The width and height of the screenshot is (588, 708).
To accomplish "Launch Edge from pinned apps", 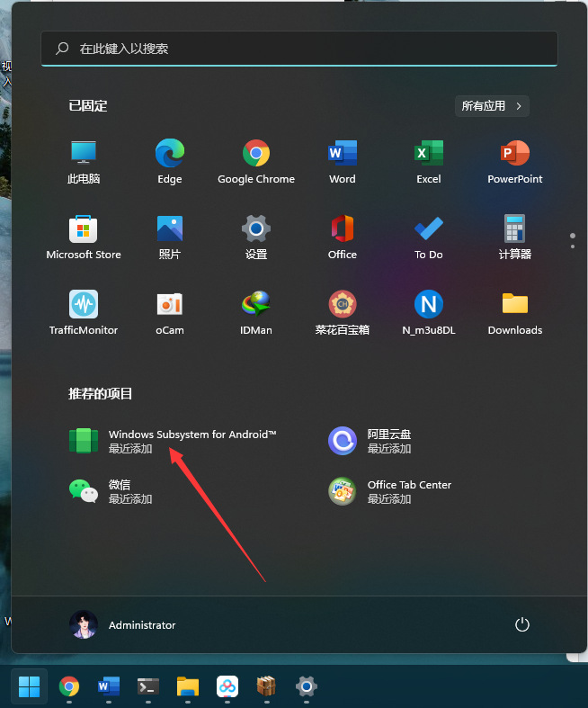I will click(x=170, y=162).
